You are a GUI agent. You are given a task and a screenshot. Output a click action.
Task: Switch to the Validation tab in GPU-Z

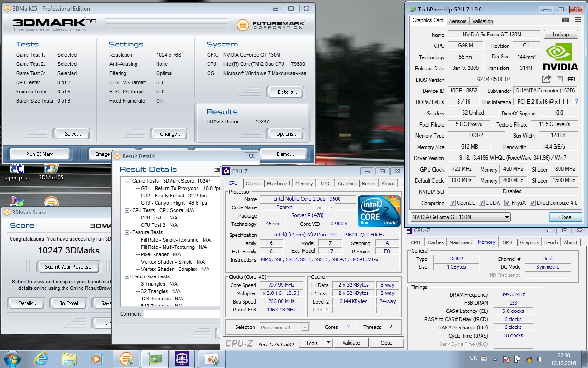click(482, 21)
